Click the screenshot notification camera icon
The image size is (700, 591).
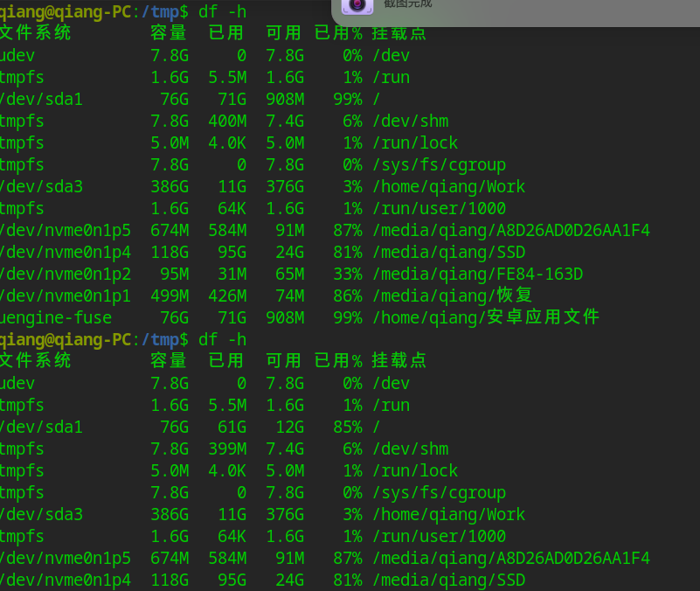(357, 5)
